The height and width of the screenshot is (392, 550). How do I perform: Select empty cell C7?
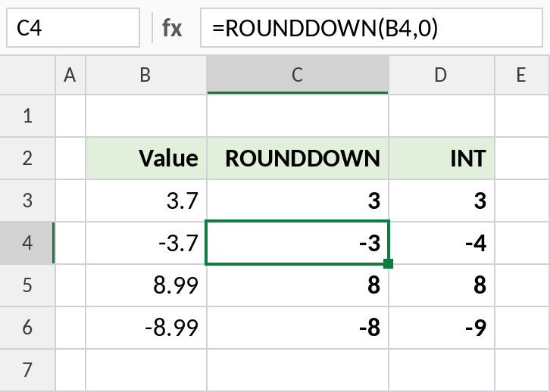[298, 370]
